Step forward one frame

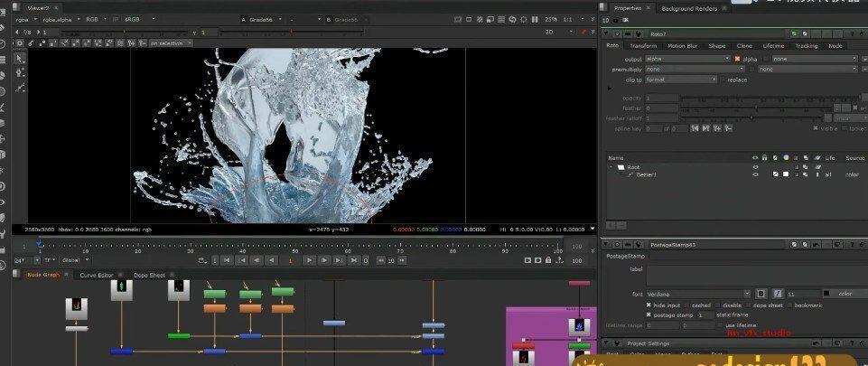tap(324, 259)
